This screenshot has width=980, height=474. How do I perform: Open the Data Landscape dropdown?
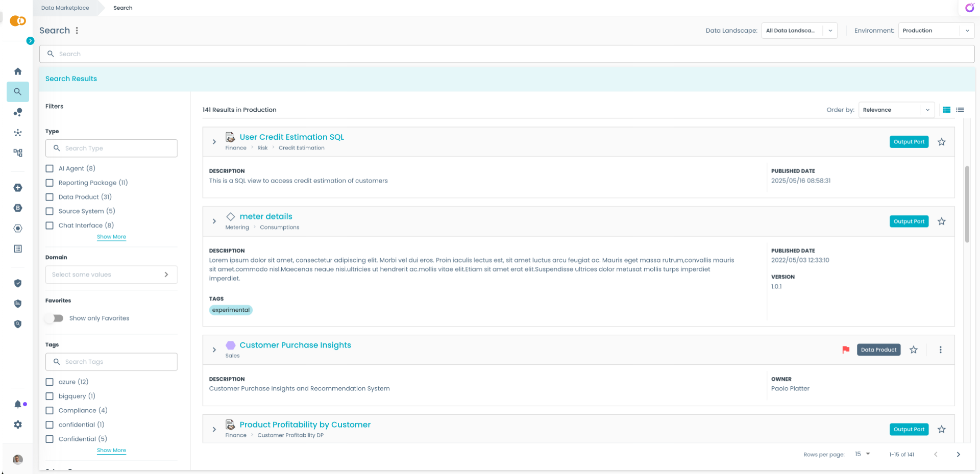click(799, 31)
